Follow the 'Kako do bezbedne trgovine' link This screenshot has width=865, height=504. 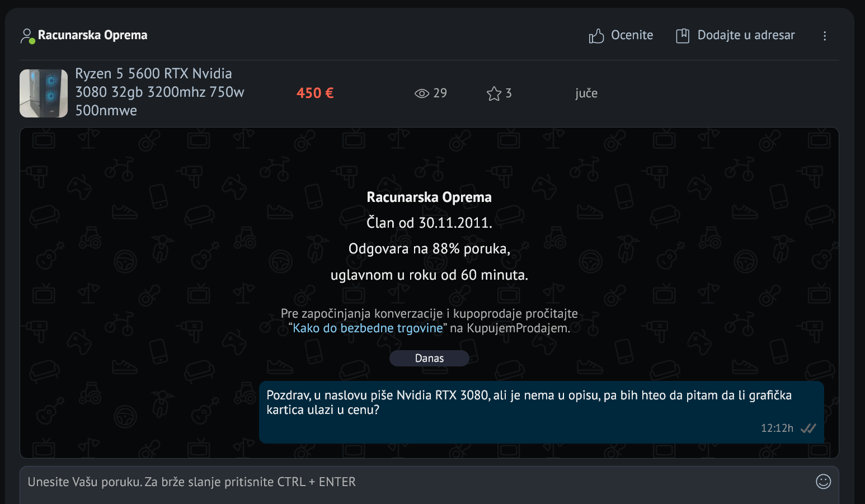[368, 328]
